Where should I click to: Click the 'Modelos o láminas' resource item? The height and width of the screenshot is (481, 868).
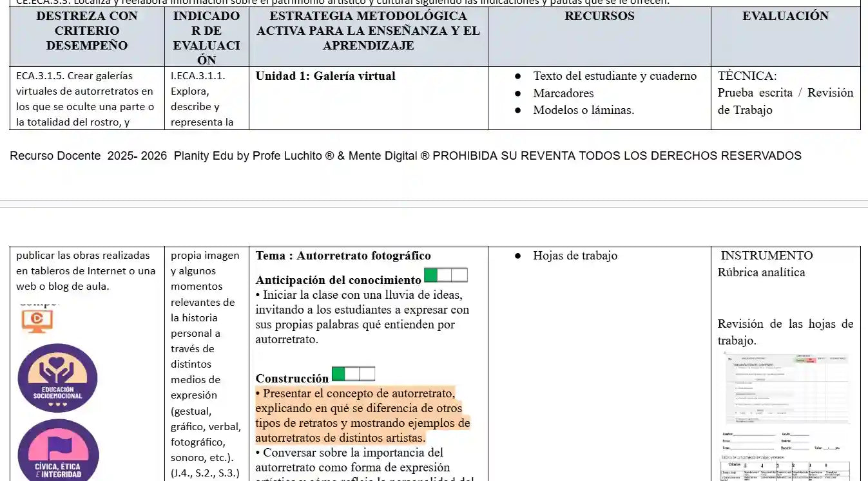coord(583,110)
